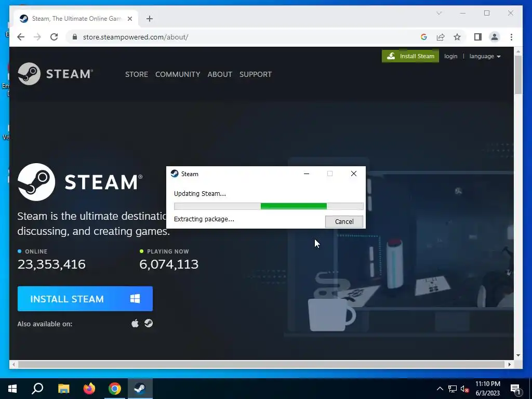532x399 pixels.
Task: Open the notification center icon
Action: click(x=515, y=389)
